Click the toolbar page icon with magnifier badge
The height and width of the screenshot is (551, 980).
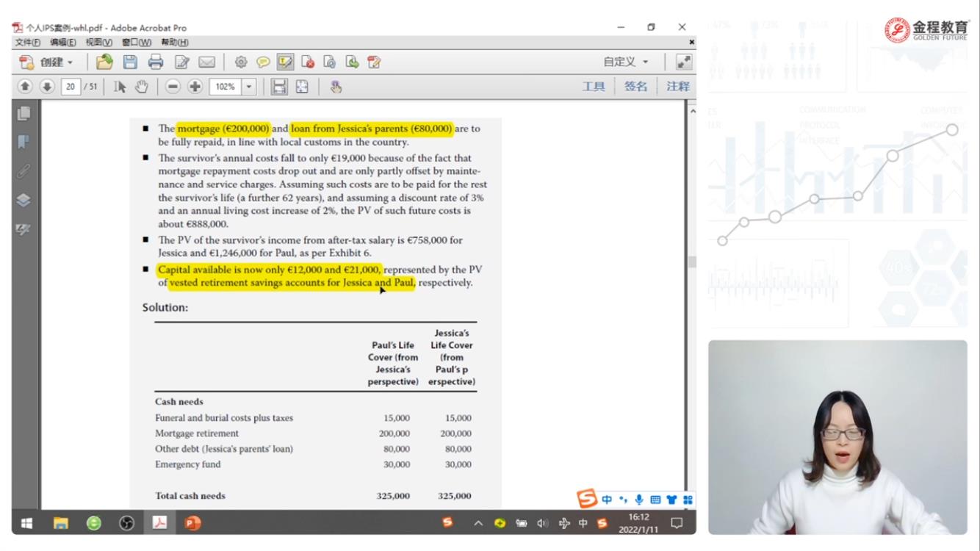(x=330, y=62)
